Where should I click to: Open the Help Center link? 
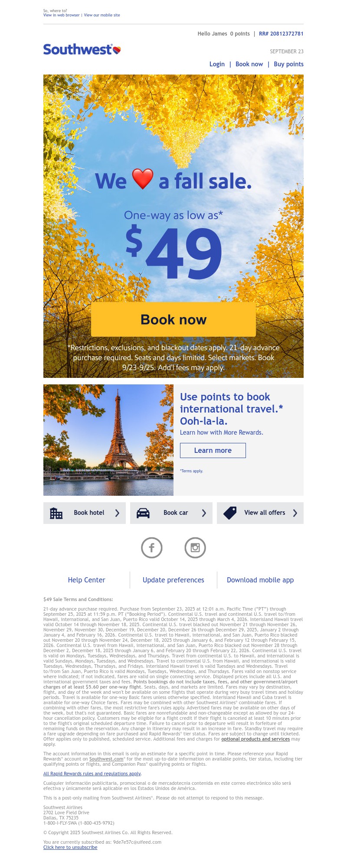point(86,580)
